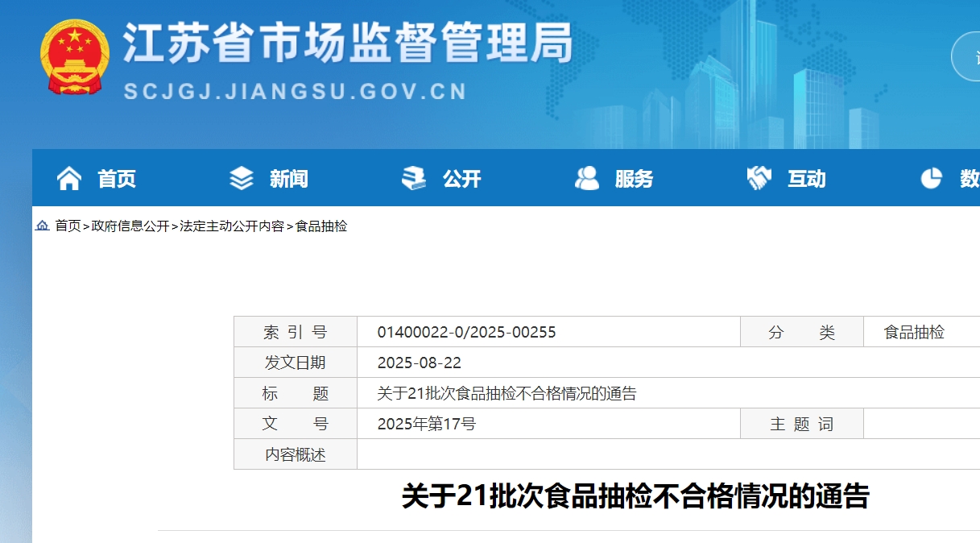Open the 首页 navigation menu label
980x543 pixels.
(x=117, y=179)
